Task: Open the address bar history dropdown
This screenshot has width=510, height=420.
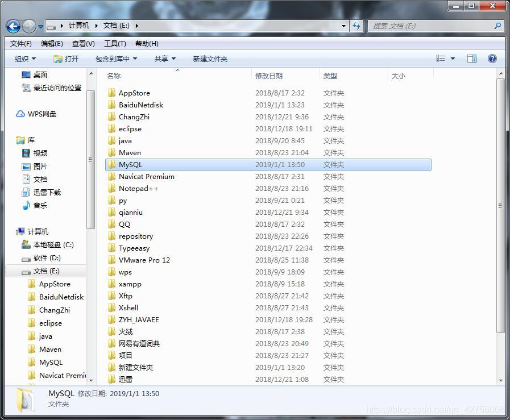Action: (x=343, y=26)
